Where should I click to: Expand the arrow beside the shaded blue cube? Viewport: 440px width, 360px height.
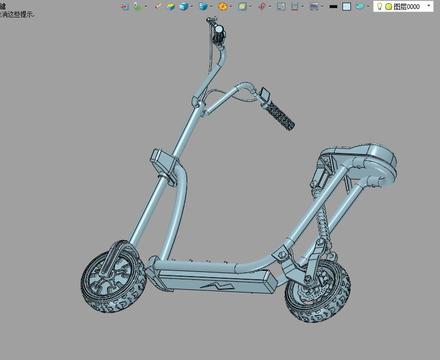coord(211,6)
